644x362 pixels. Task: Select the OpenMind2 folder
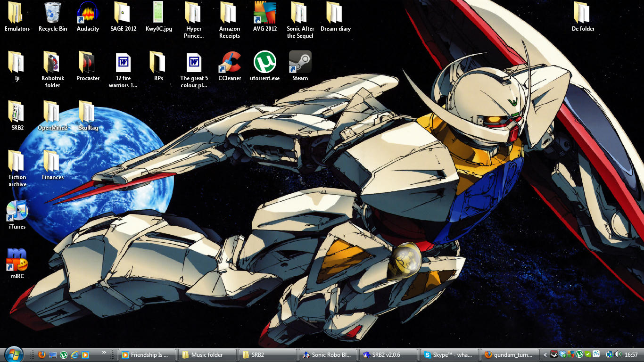[x=53, y=116]
